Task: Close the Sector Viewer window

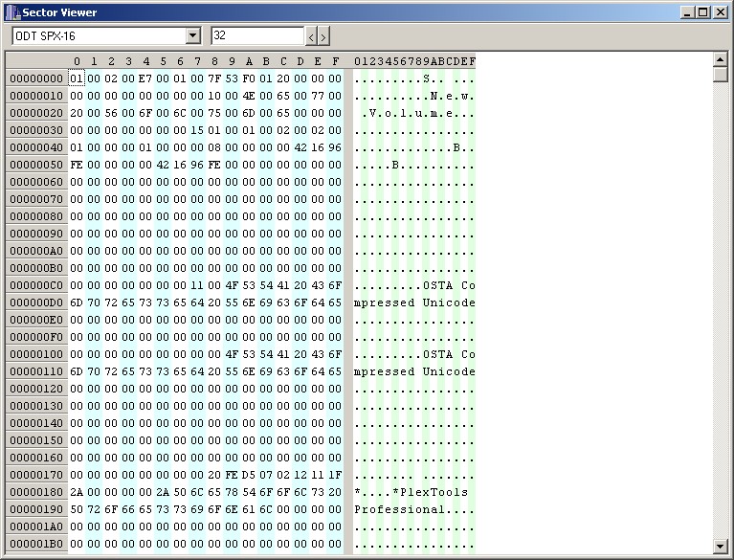Action: pyautogui.click(x=721, y=12)
